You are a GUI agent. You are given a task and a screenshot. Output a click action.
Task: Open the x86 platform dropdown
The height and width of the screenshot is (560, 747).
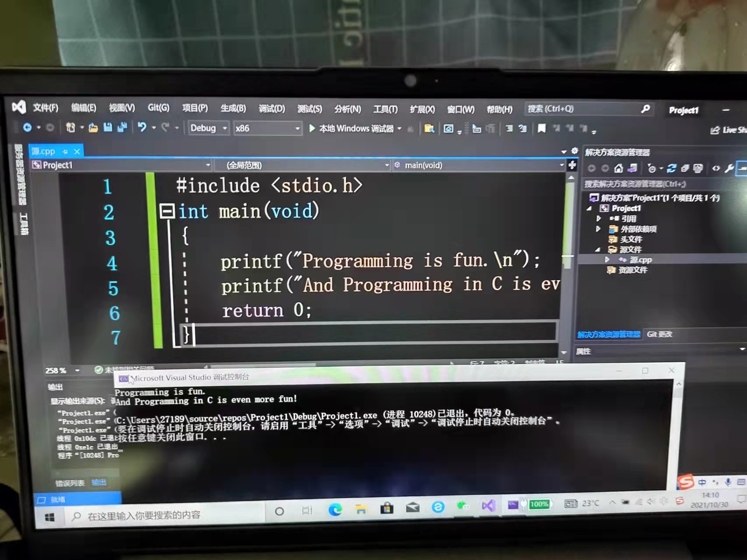click(267, 128)
